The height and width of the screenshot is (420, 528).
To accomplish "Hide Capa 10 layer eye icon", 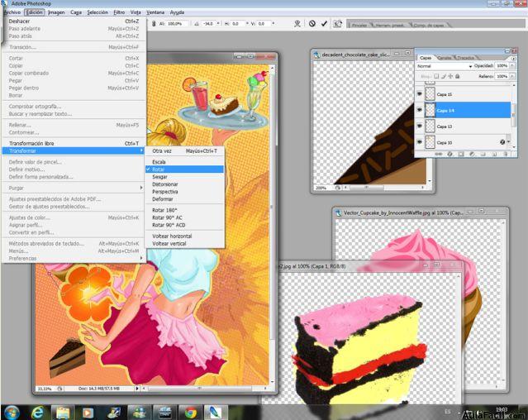I will (x=419, y=142).
